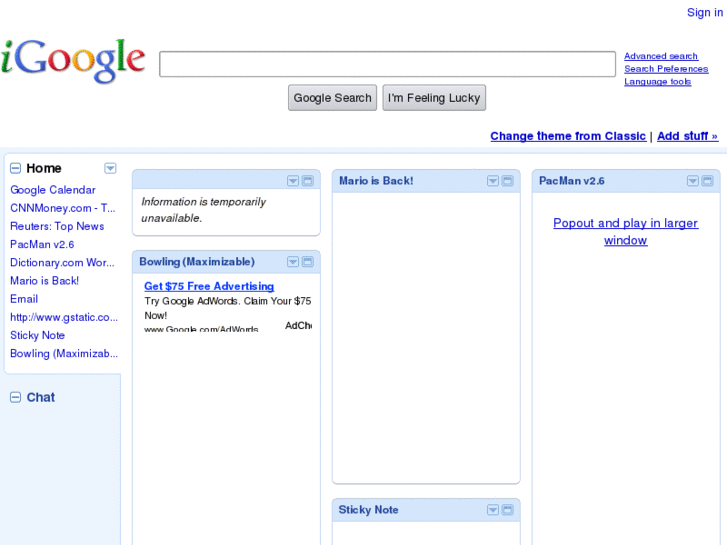Click Information is temporarily unavailable text
Screen dimensions: 727x545
(204, 210)
